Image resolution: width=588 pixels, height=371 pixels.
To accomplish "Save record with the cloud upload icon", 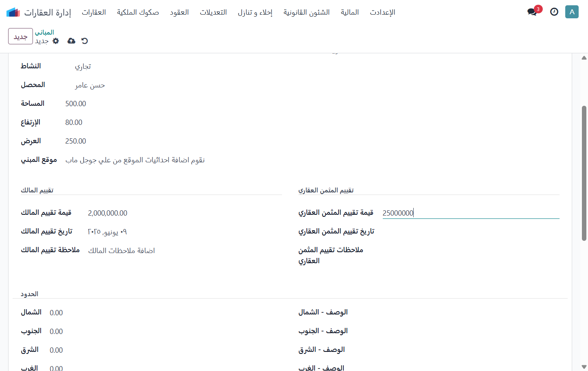I will click(71, 41).
